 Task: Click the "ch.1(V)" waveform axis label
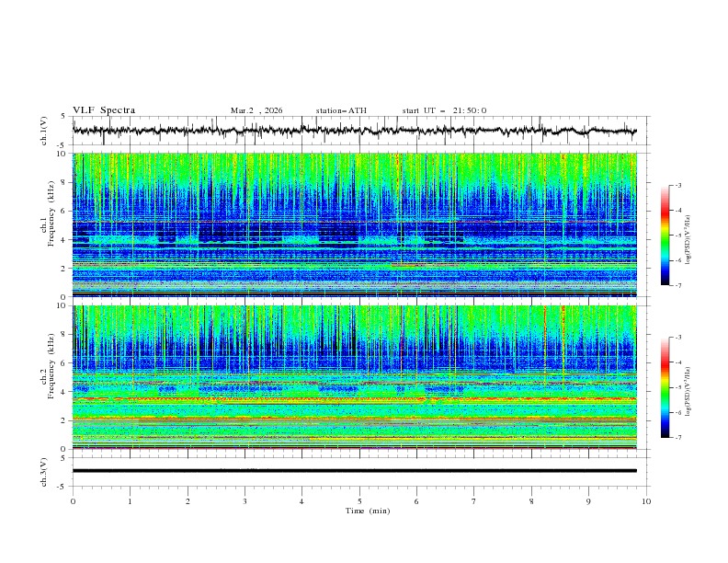pos(44,131)
